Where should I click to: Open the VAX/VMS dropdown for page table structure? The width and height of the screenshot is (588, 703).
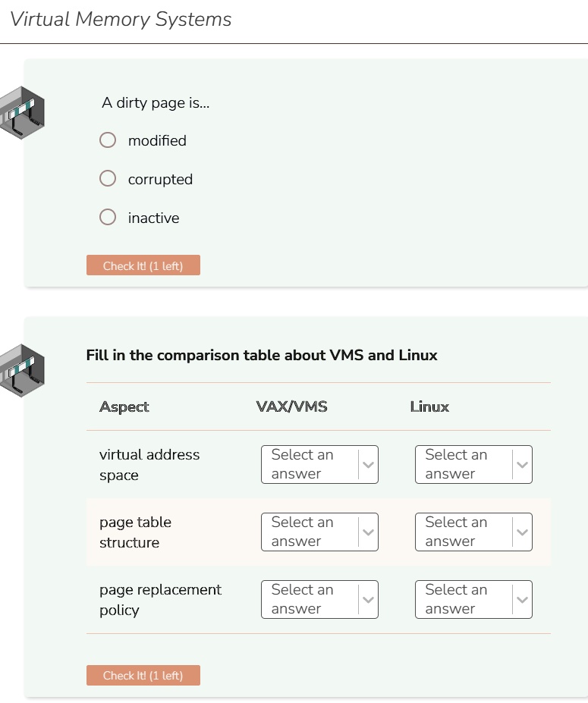pyautogui.click(x=319, y=532)
